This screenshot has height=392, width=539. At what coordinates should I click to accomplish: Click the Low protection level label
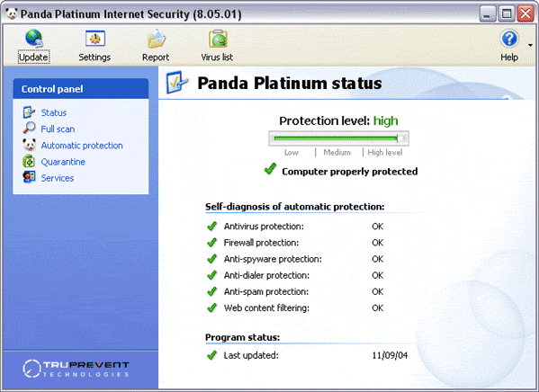292,153
